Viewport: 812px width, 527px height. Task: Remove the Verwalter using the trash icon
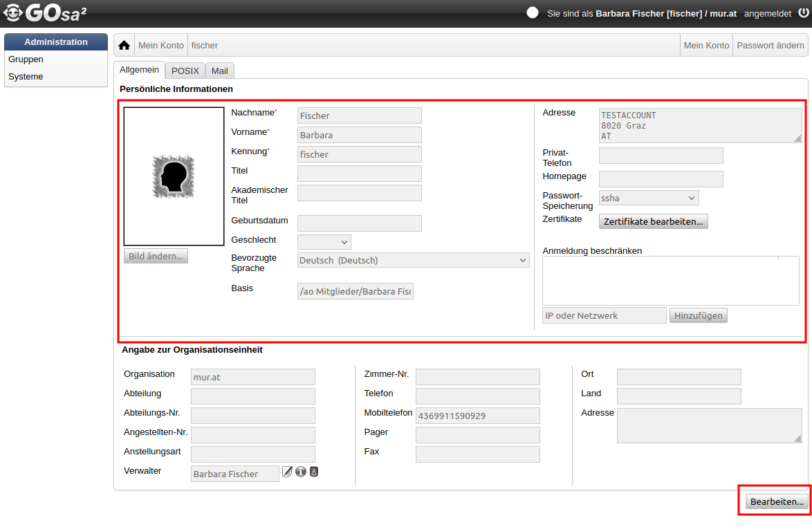(x=314, y=472)
